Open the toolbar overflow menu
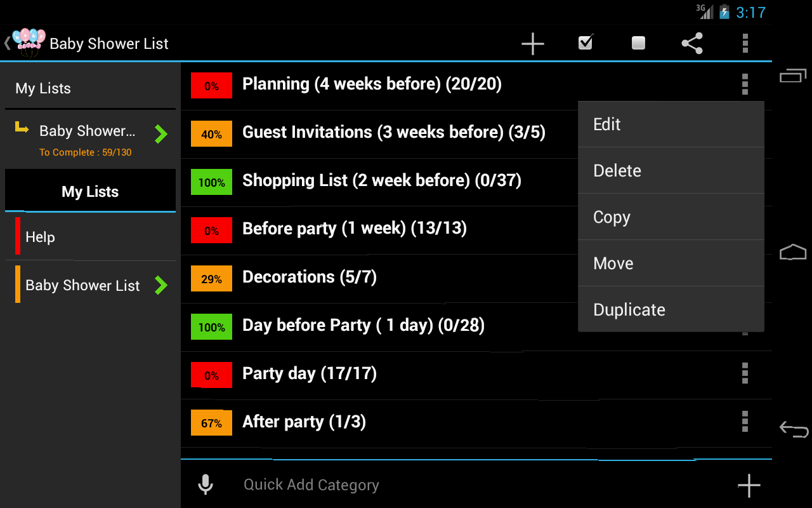812x508 pixels. coord(745,43)
